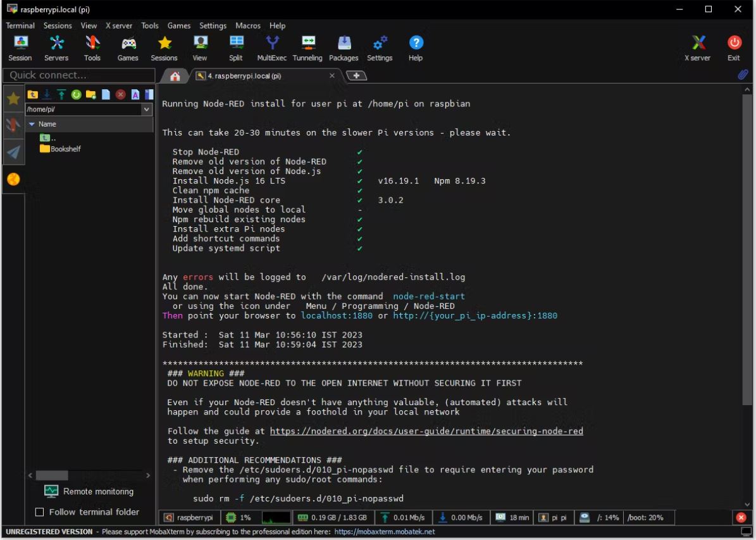Create a new file in SFTP panel

click(106, 94)
